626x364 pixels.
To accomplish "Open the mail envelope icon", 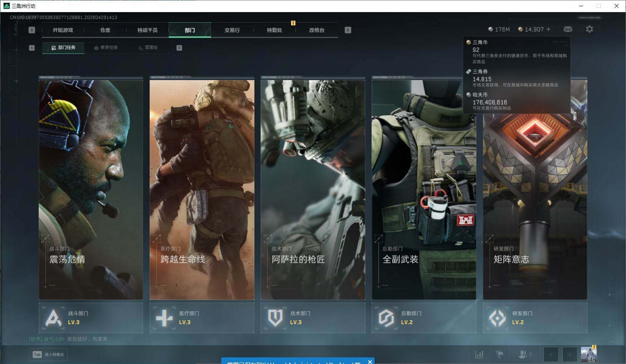I will tap(568, 29).
